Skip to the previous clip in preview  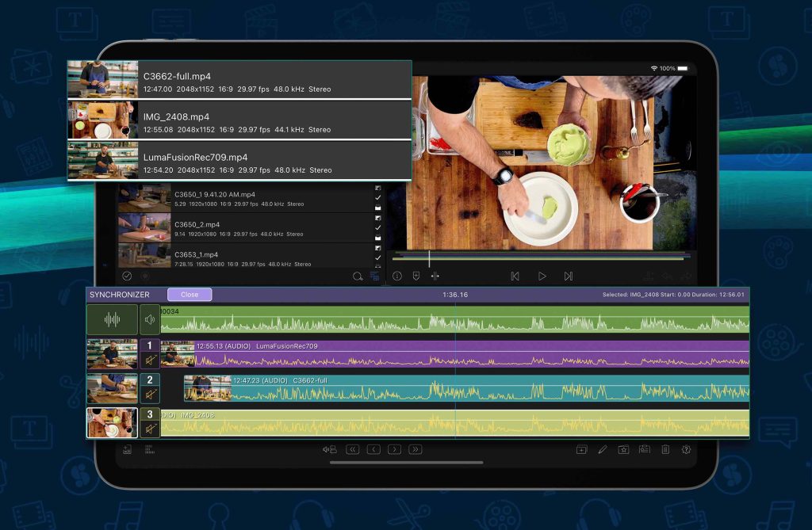click(x=515, y=276)
